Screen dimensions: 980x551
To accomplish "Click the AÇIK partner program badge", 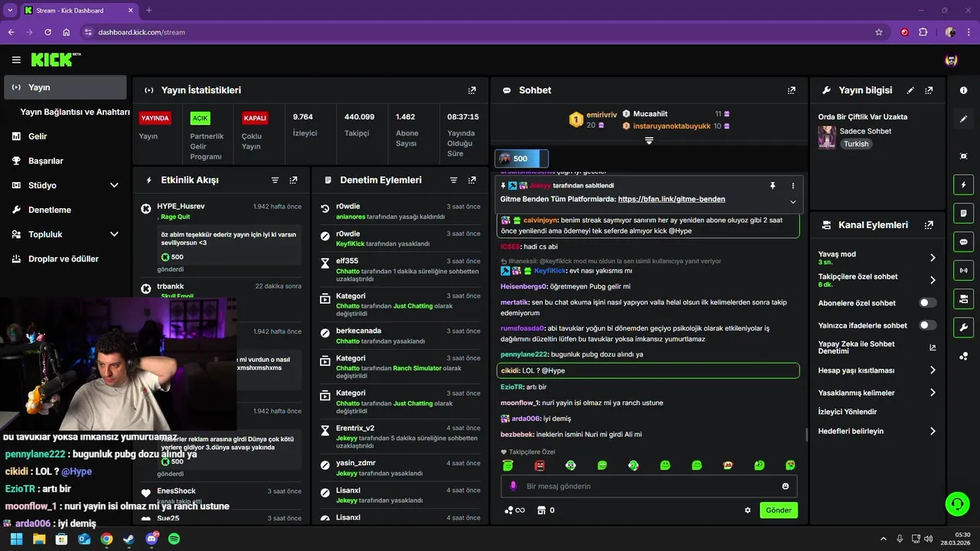I will [200, 119].
